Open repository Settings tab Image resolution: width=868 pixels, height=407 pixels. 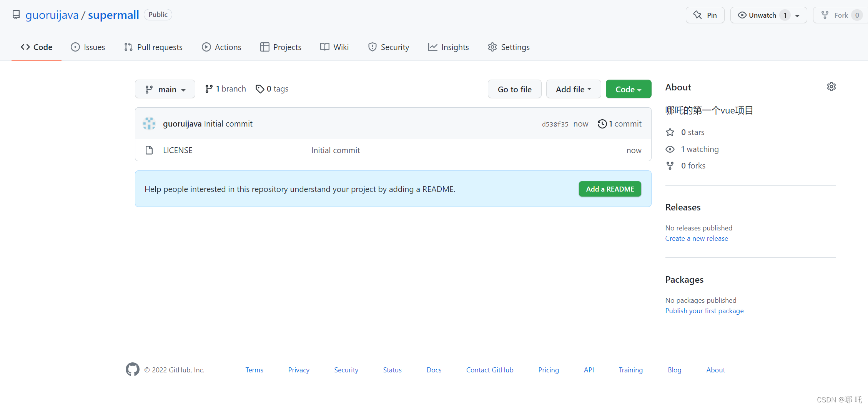pos(509,47)
